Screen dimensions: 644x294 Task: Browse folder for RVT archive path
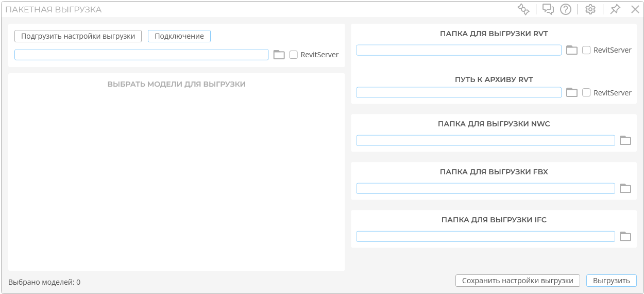click(572, 92)
